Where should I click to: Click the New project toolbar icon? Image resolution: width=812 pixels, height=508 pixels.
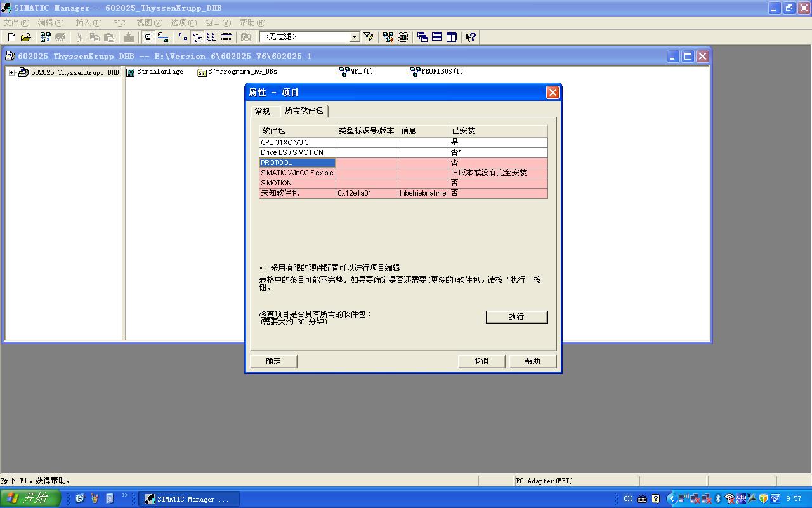(x=11, y=37)
